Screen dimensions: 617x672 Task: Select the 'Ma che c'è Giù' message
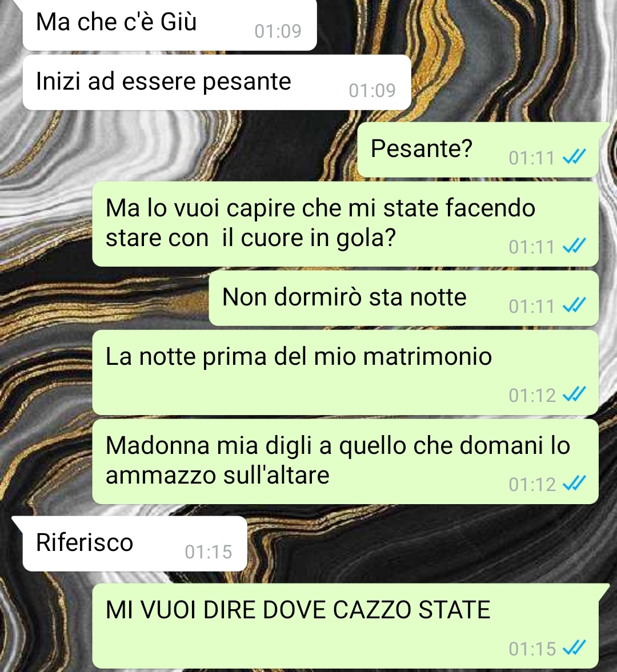[170, 25]
